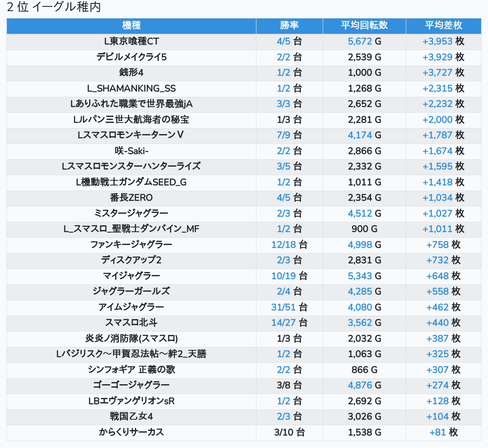Select からくりサーカス machine name
The height and width of the screenshot is (448, 488).
(x=131, y=433)
